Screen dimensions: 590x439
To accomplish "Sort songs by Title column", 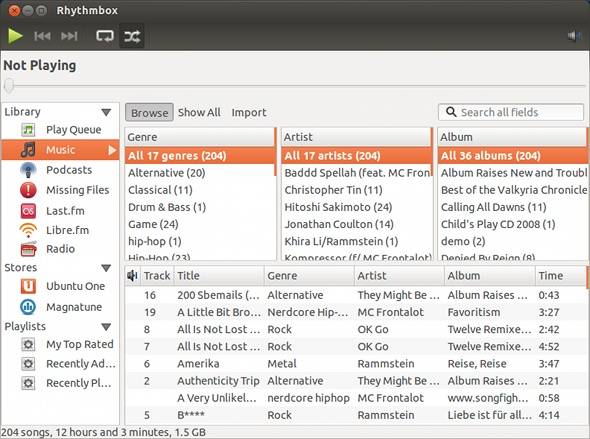I will pyautogui.click(x=219, y=276).
